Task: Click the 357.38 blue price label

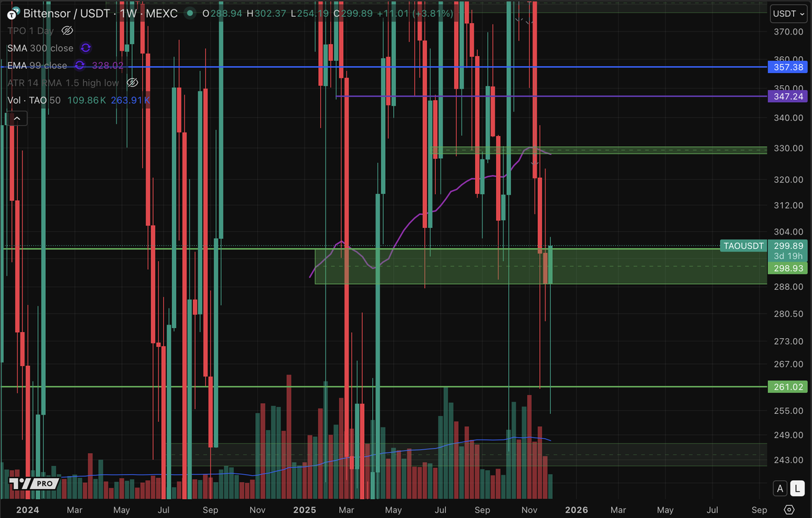Action: click(788, 67)
